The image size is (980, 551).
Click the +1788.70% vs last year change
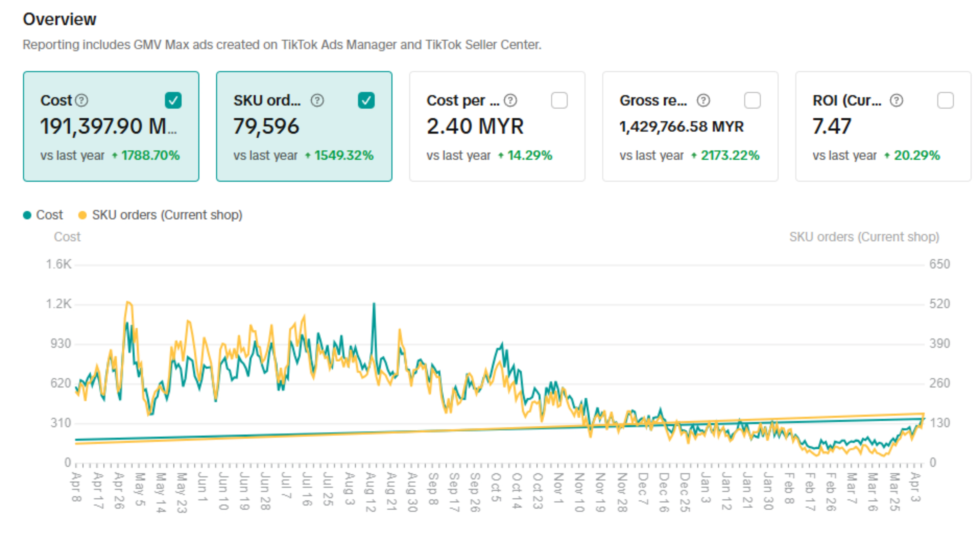pos(146,156)
